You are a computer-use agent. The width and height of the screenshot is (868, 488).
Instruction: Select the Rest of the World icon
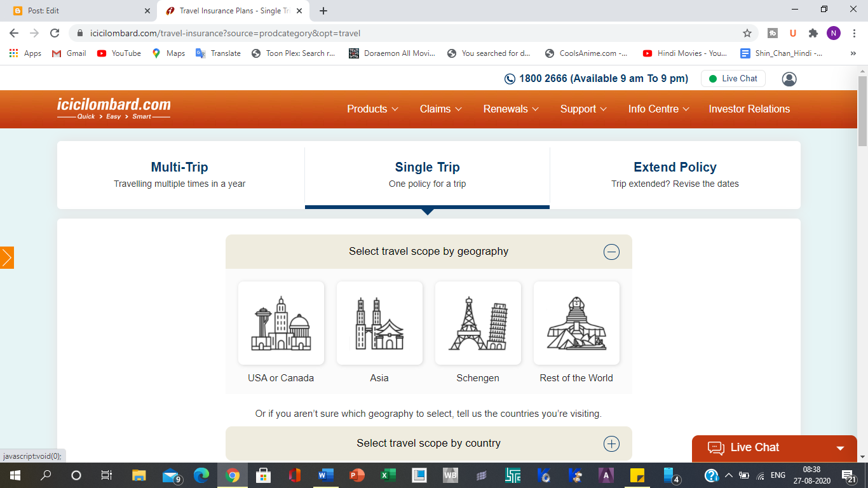(x=576, y=323)
